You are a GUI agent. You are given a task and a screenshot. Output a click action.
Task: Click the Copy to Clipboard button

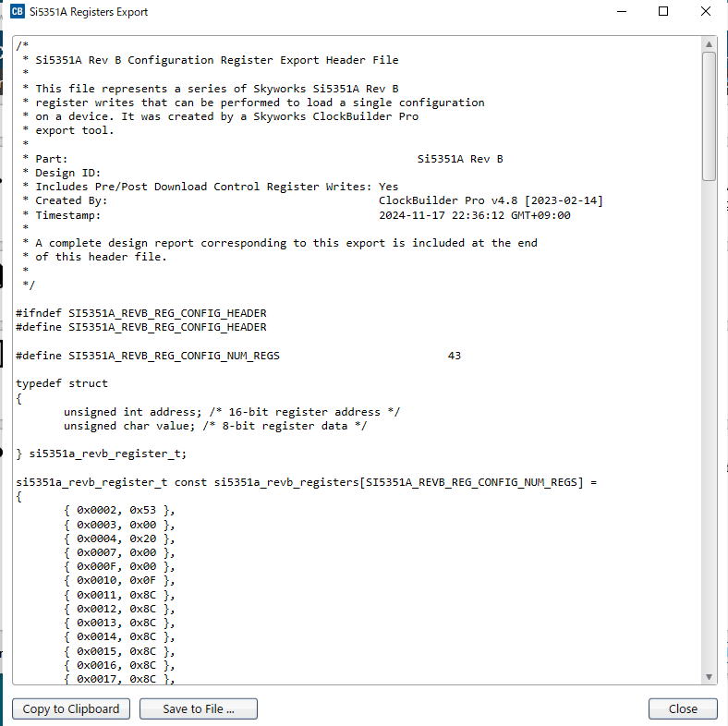coord(71,708)
